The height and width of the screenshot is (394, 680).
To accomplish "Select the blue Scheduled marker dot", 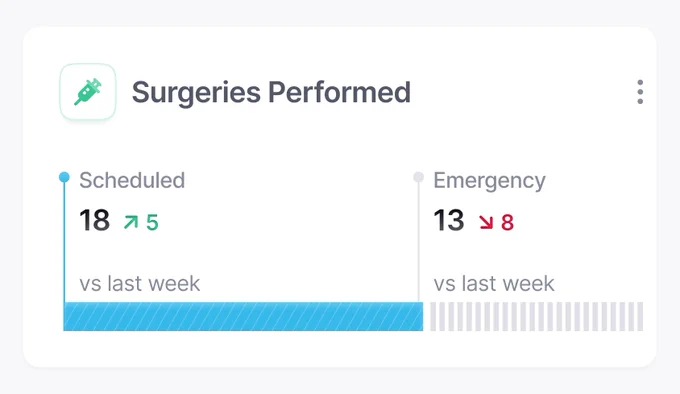I will (64, 177).
